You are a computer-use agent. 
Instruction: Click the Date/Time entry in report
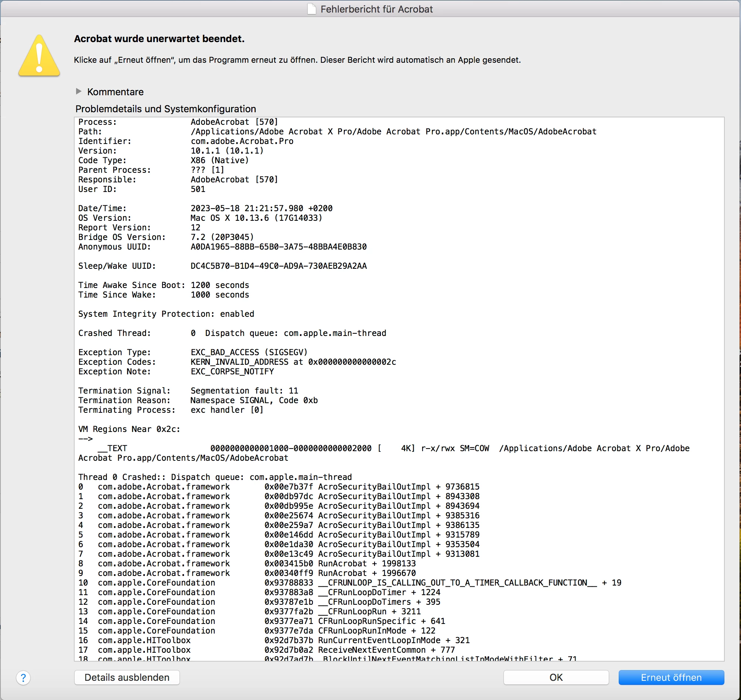coord(205,208)
